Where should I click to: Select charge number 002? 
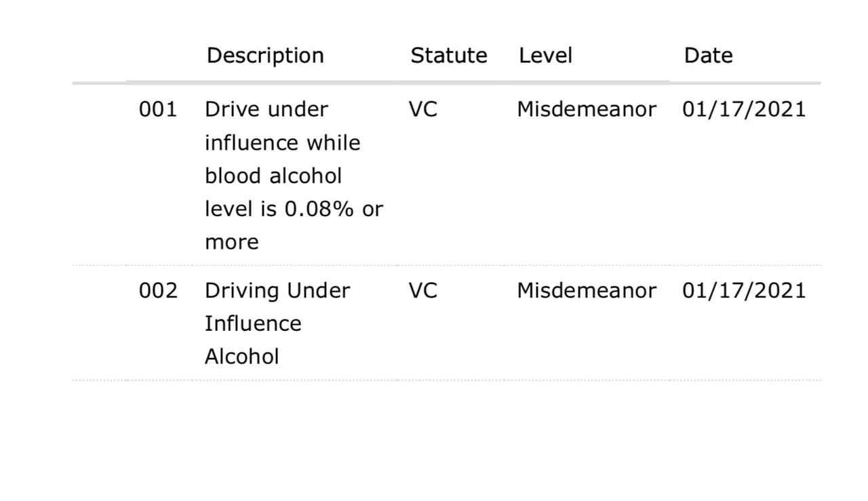157,291
